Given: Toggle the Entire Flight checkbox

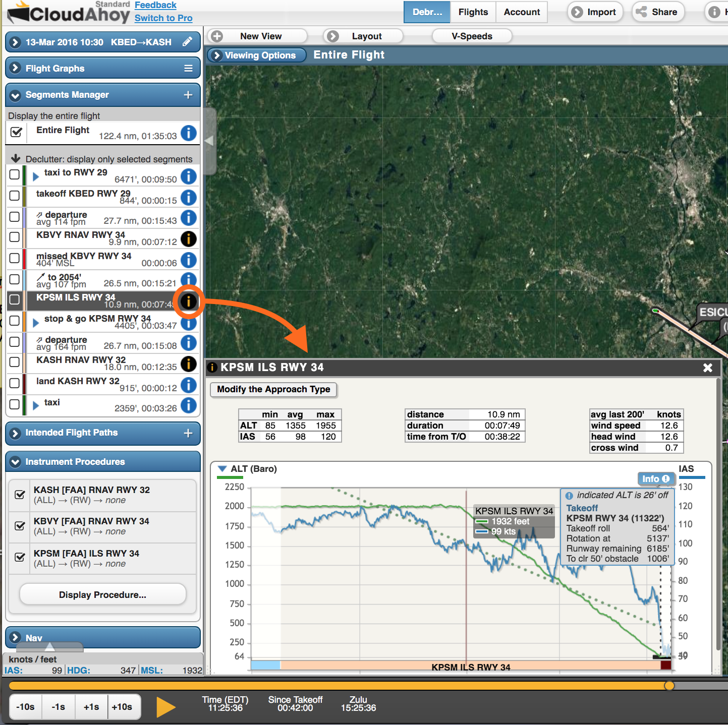Looking at the screenshot, I should [16, 132].
